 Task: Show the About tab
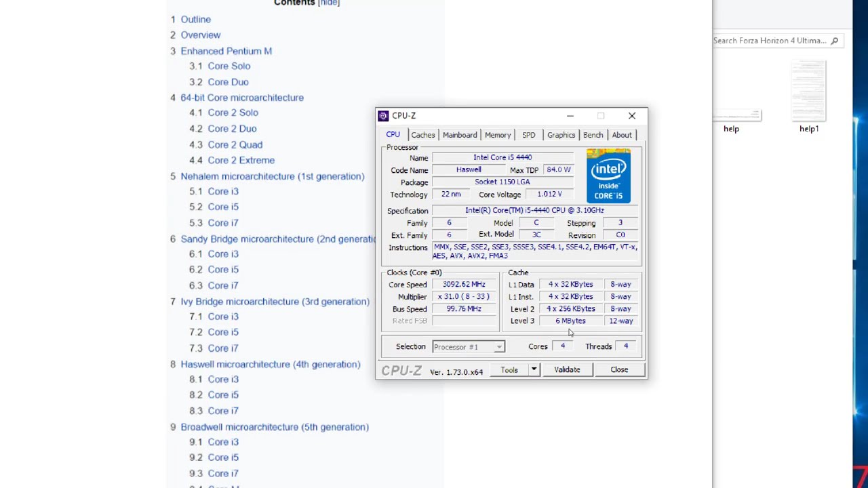tap(622, 135)
